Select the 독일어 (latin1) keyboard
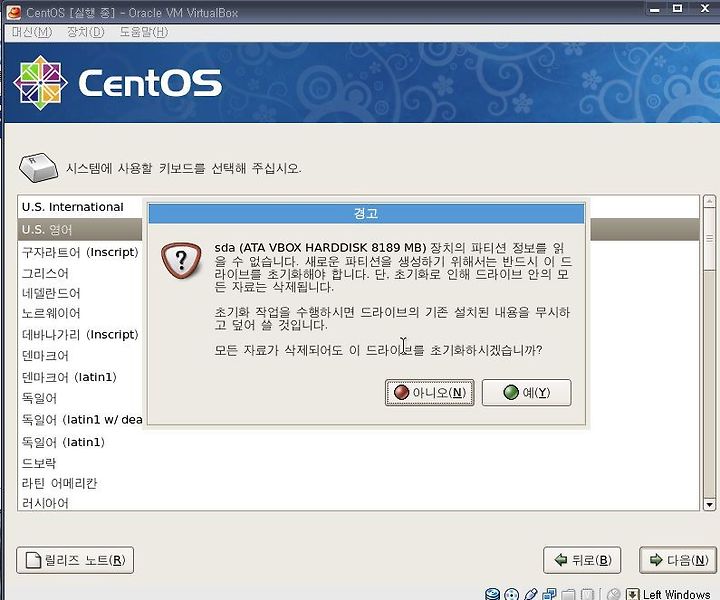Image resolution: width=720 pixels, height=600 pixels. (x=63, y=442)
